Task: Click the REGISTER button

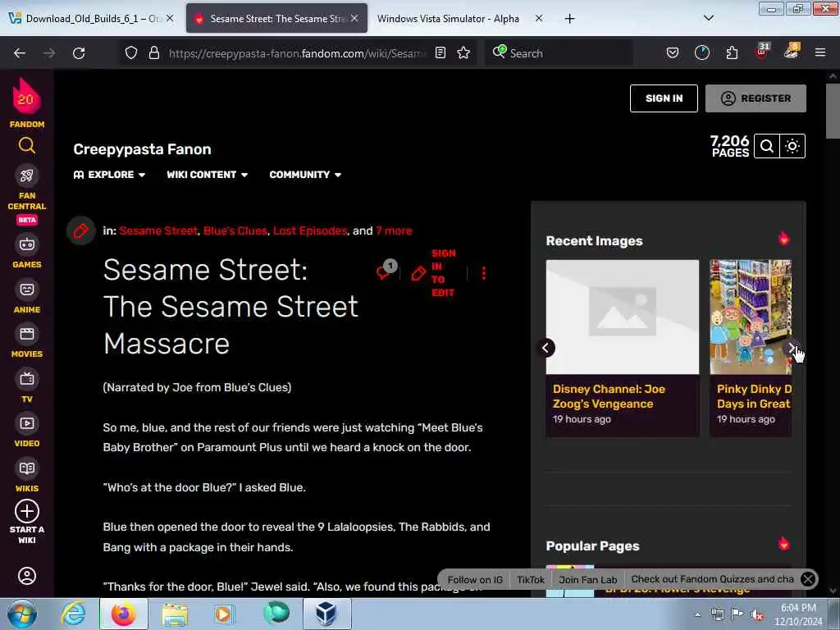Action: click(756, 98)
